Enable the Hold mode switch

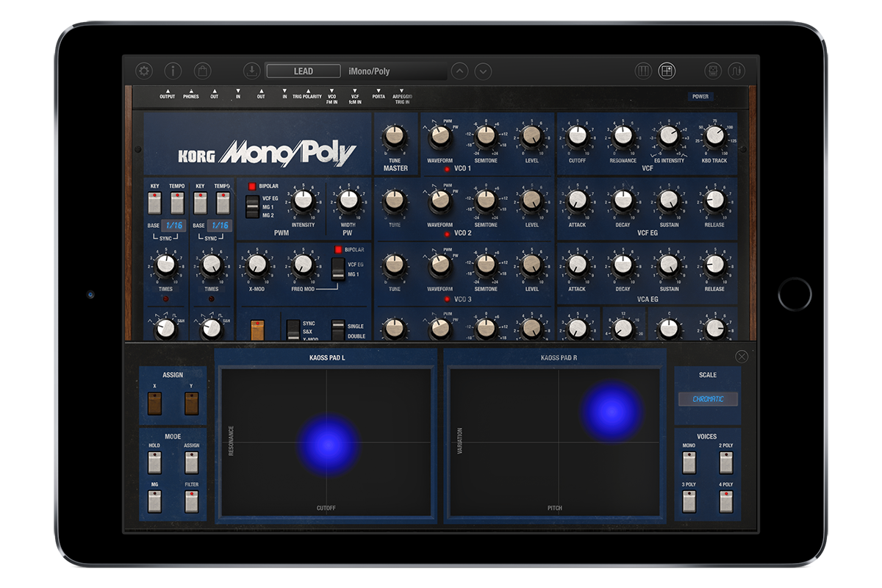pyautogui.click(x=154, y=462)
